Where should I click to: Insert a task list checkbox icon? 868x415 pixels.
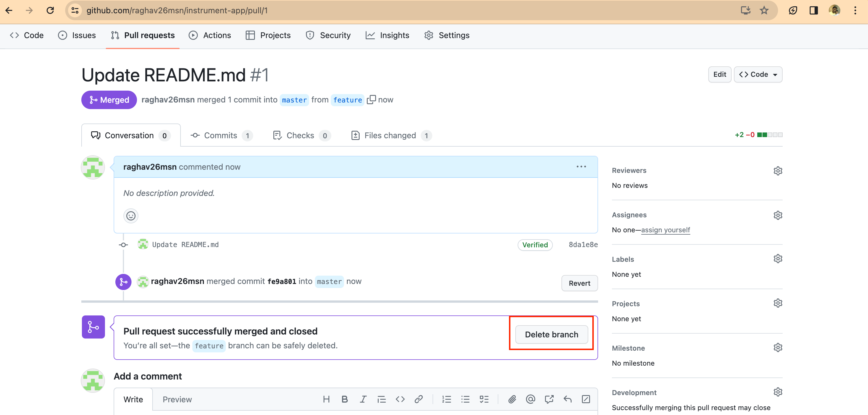pos(484,399)
